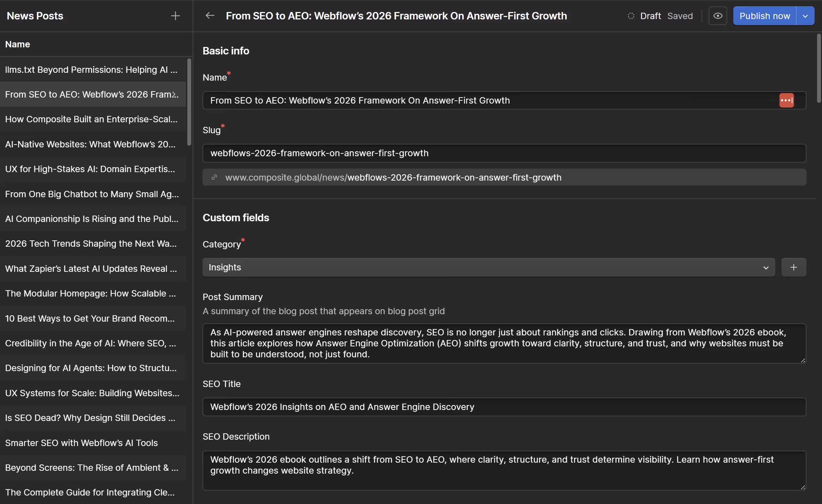This screenshot has height=504, width=822.
Task: Open preview with the eye icon
Action: [x=718, y=16]
